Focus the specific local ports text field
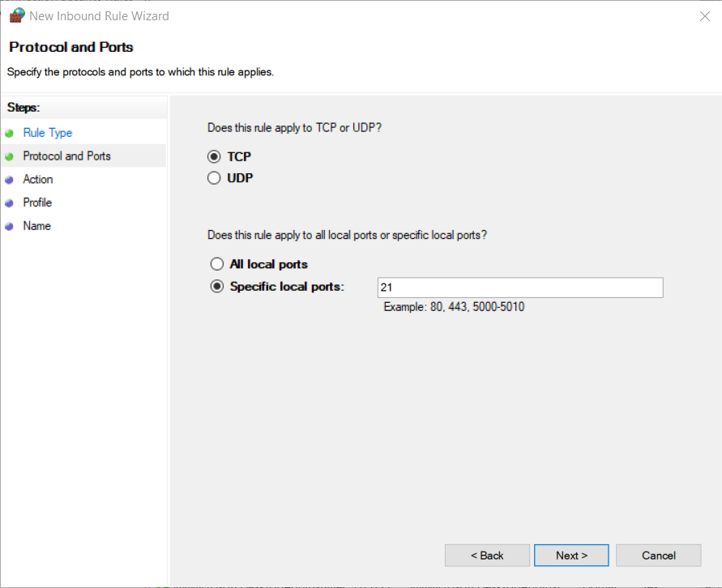The height and width of the screenshot is (588, 722). pyautogui.click(x=519, y=288)
